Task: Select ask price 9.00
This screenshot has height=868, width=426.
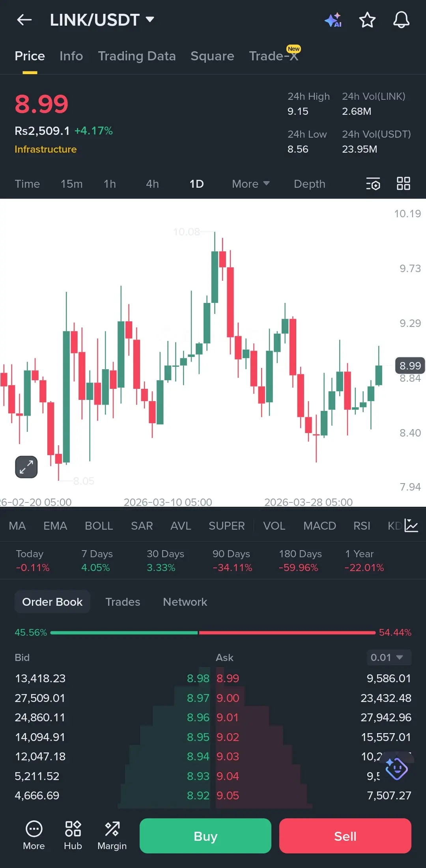Action: 228,698
